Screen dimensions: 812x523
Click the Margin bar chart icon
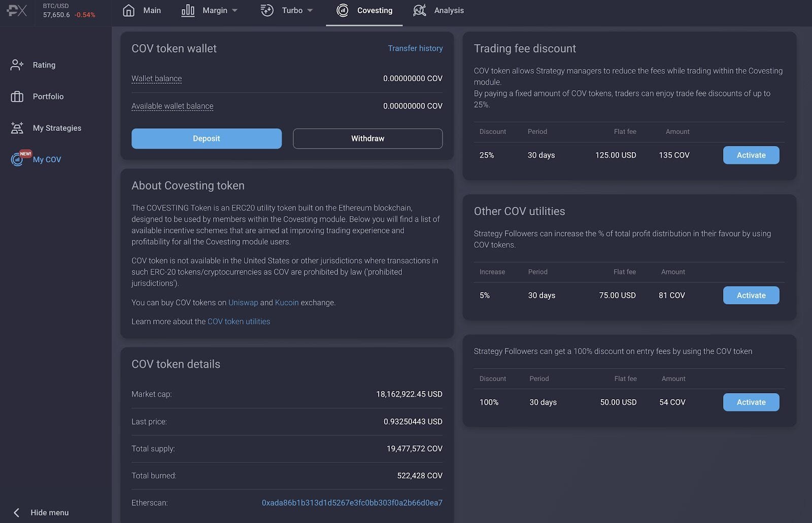pyautogui.click(x=188, y=10)
